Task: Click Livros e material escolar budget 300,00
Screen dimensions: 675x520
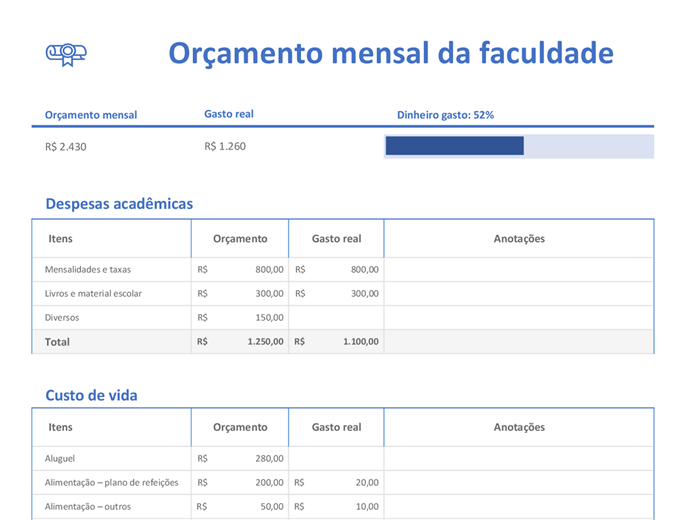Action: [x=240, y=294]
